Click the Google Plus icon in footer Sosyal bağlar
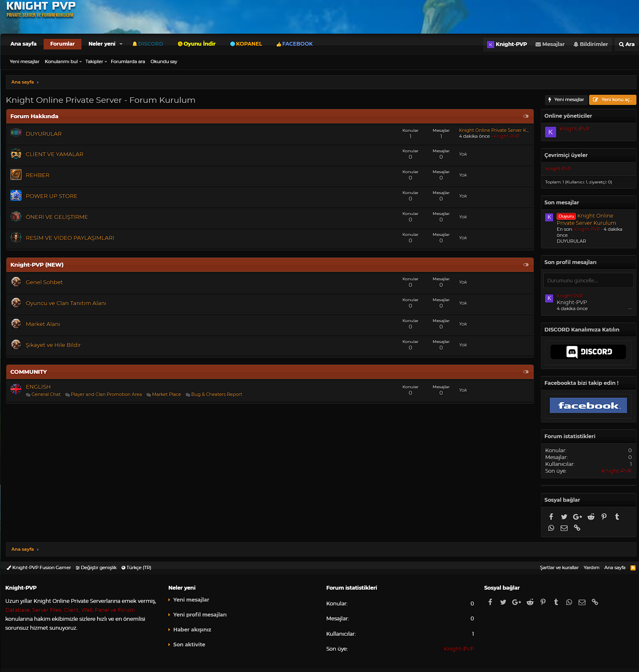This screenshot has width=639, height=672. pyautogui.click(x=516, y=602)
